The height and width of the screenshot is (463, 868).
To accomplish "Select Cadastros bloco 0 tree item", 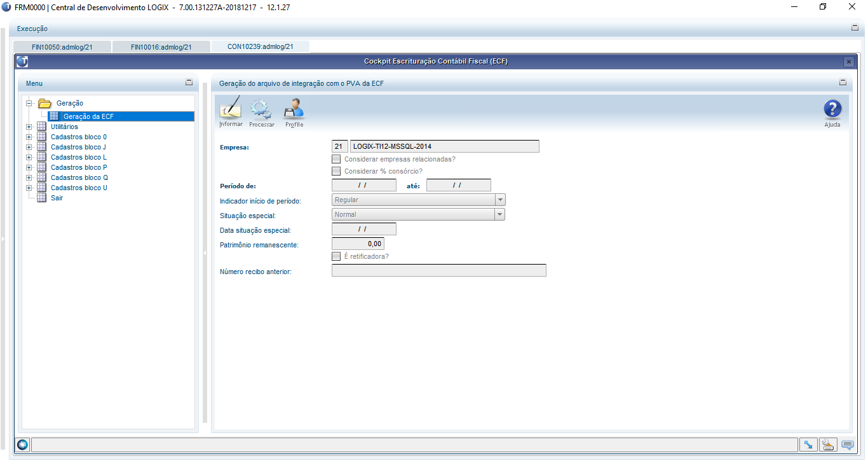I will [79, 137].
